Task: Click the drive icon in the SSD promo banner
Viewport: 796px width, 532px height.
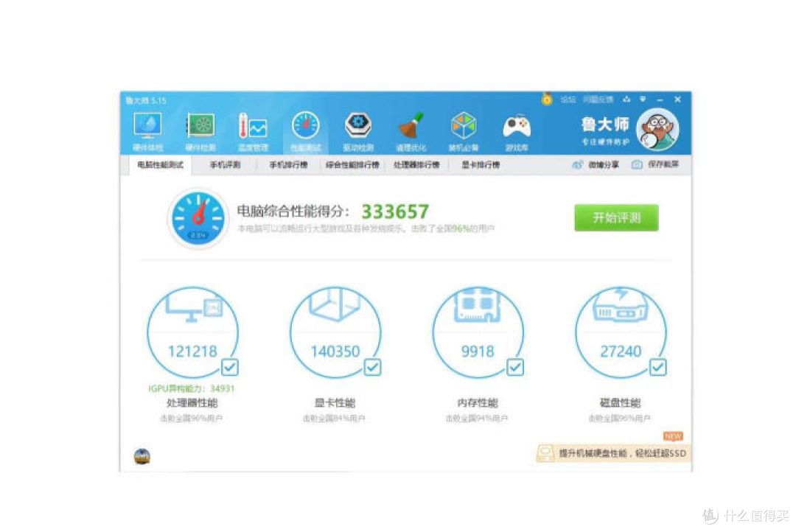Action: 545,453
